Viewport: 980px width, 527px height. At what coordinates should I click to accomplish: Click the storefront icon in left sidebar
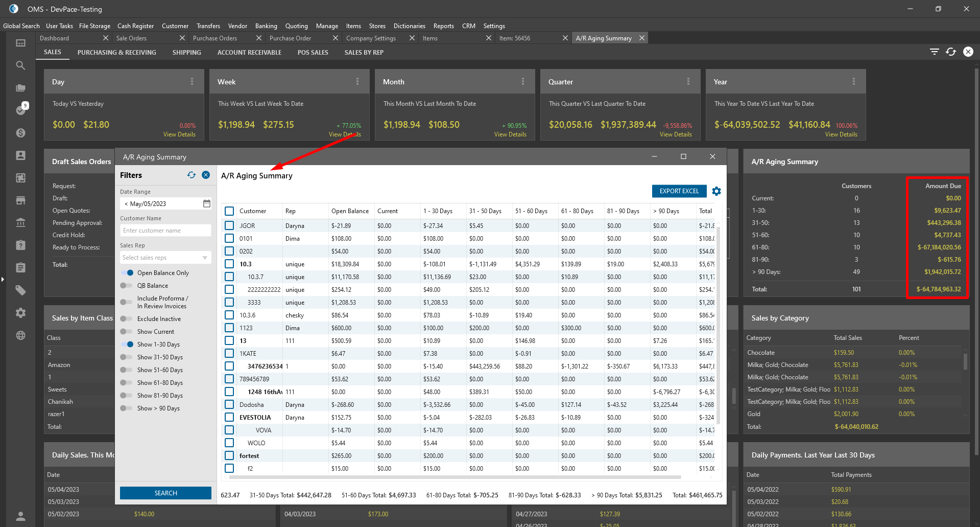pos(20,200)
